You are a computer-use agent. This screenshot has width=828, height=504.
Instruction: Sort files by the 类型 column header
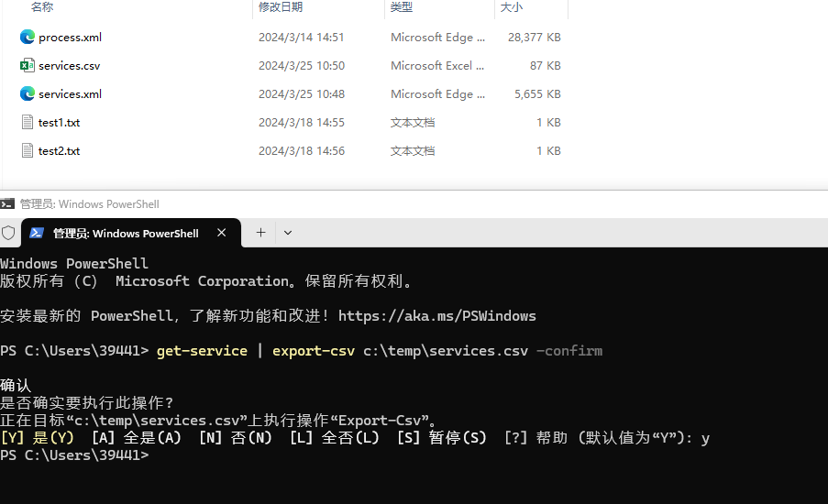pos(402,6)
